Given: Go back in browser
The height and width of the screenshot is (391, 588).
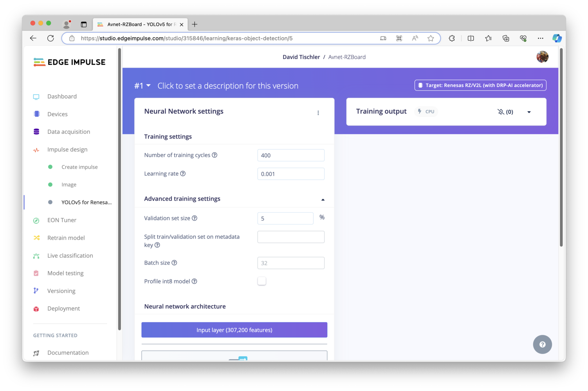Looking at the screenshot, I should tap(33, 38).
